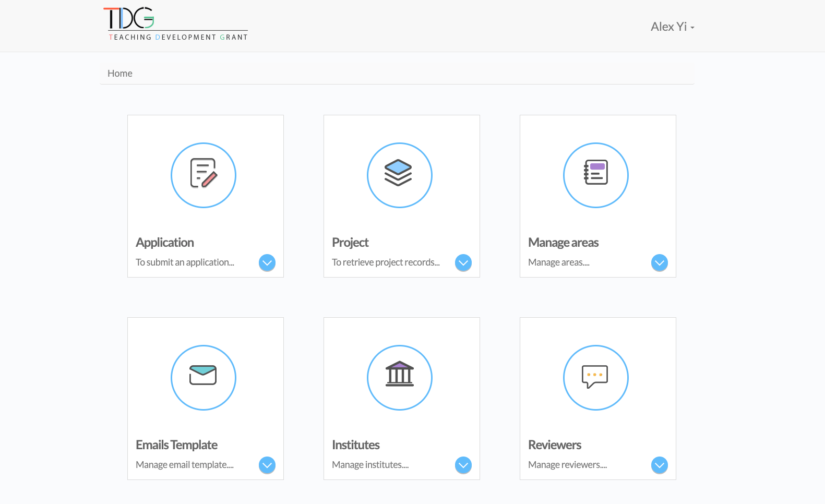Viewport: 825px width, 504px height.
Task: Expand the Application card chevron button
Action: [x=267, y=262]
